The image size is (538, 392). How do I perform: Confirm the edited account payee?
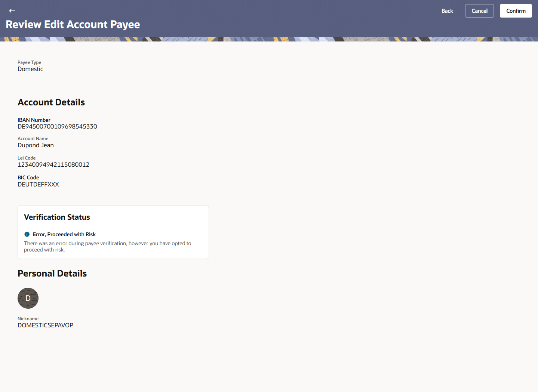tap(516, 11)
